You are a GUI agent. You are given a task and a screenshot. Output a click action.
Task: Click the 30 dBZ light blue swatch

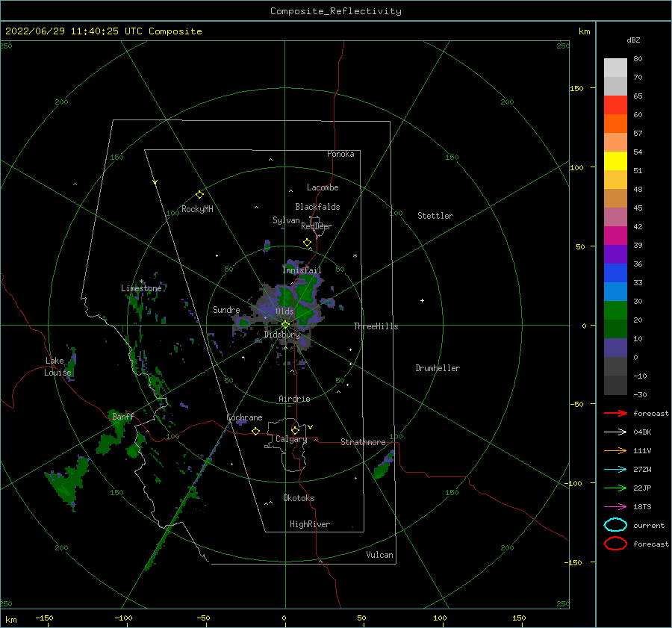615,291
